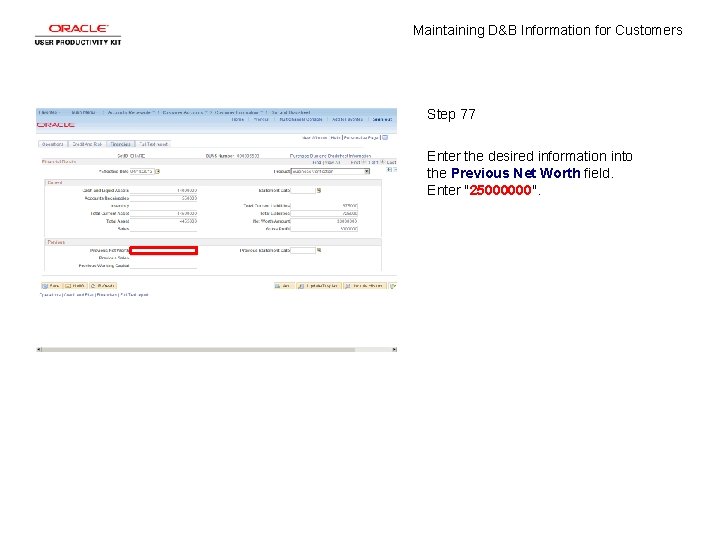Click the Refresh button
Viewport: 720px width, 540px height.
(x=103, y=286)
